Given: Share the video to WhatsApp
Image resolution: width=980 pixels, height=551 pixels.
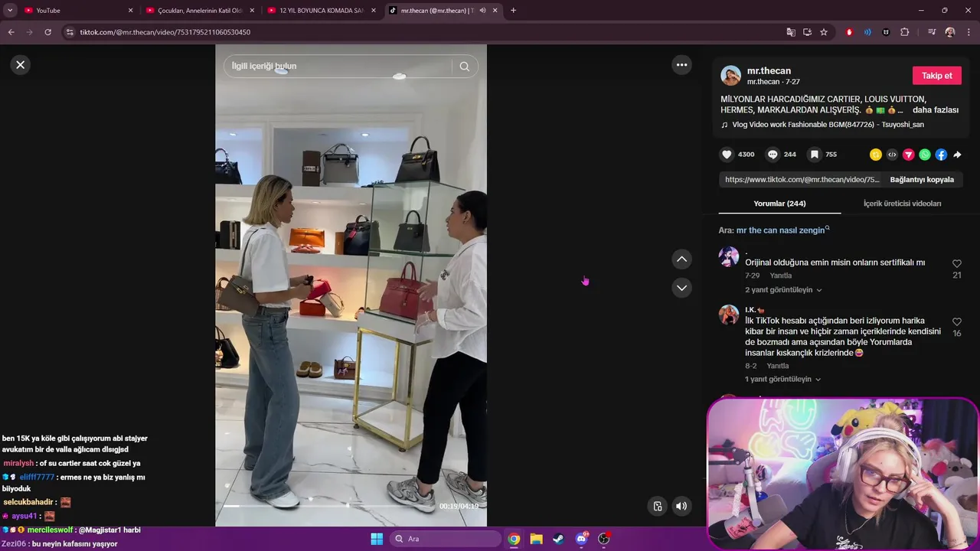Looking at the screenshot, I should coord(925,155).
